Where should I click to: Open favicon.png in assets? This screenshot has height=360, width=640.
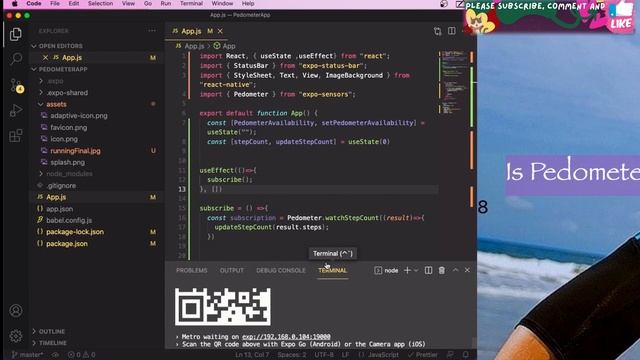(x=69, y=127)
